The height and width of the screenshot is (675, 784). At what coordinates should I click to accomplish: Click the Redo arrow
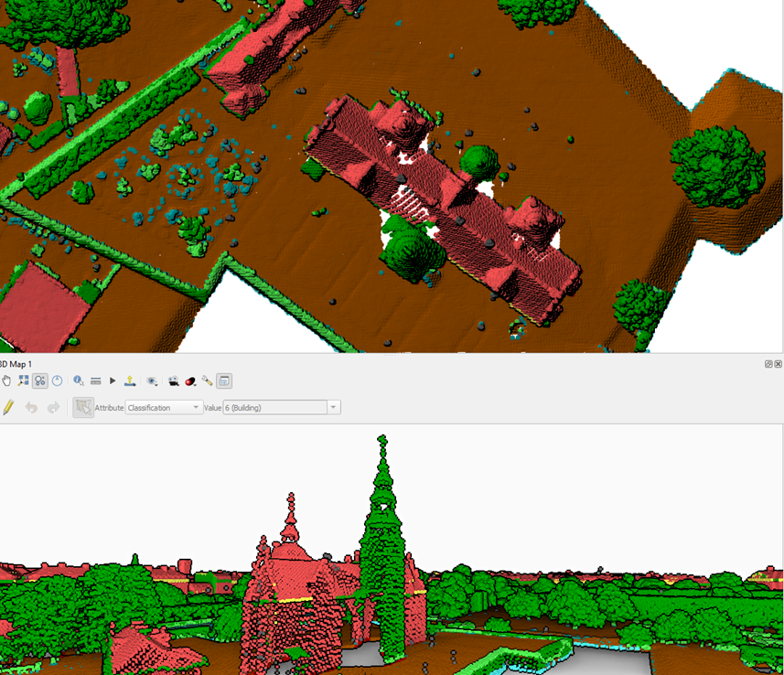(x=53, y=408)
